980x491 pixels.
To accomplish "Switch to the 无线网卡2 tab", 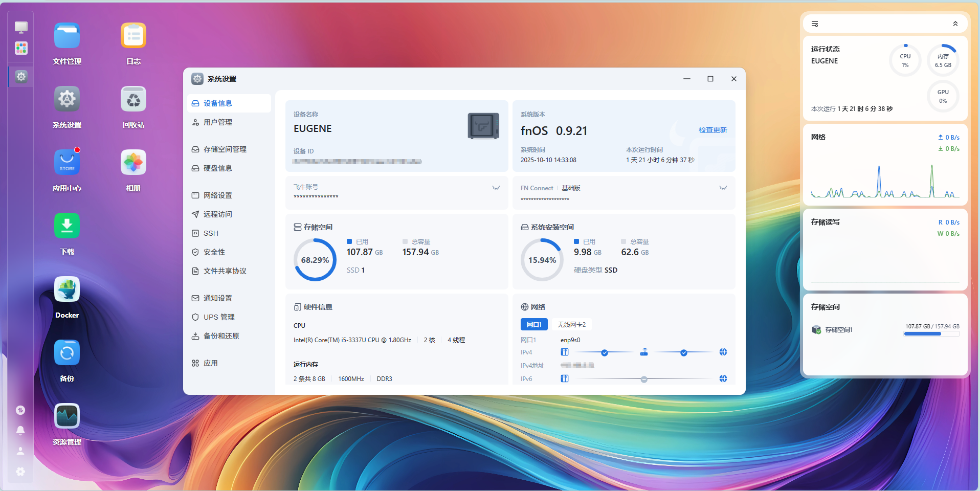I will point(571,325).
